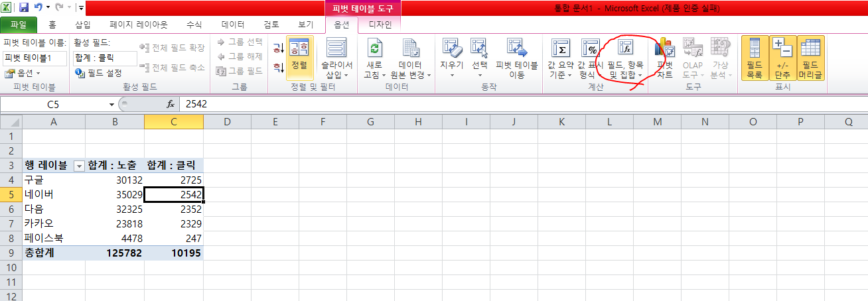Image resolution: width=868 pixels, height=301 pixels.
Task: Select column header B
Action: [x=115, y=122]
